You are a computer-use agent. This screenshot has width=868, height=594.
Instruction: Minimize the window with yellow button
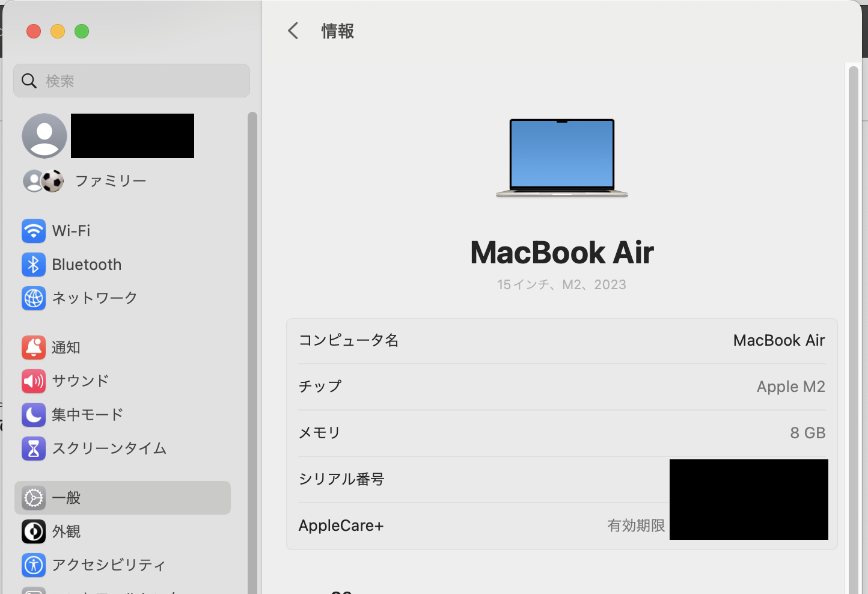point(58,31)
